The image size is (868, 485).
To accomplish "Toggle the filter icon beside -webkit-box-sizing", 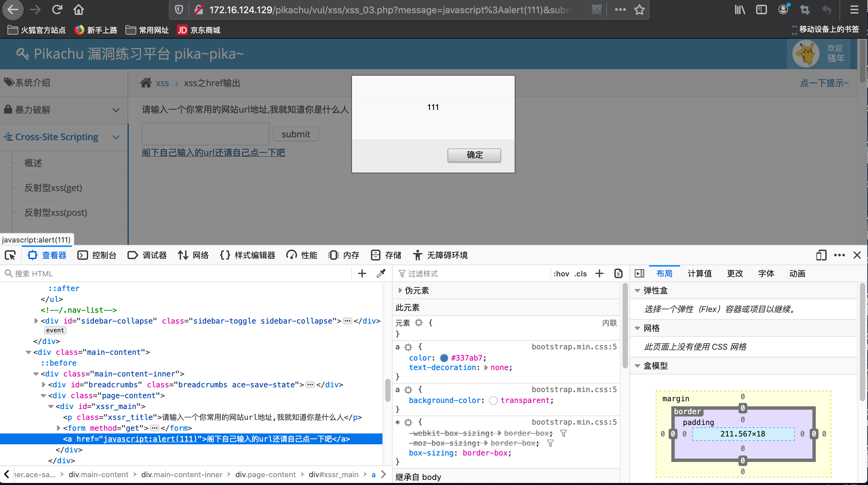I will pyautogui.click(x=564, y=433).
